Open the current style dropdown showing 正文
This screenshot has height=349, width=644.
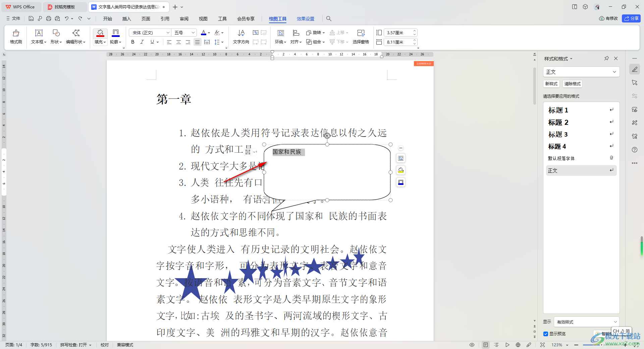click(x=581, y=72)
